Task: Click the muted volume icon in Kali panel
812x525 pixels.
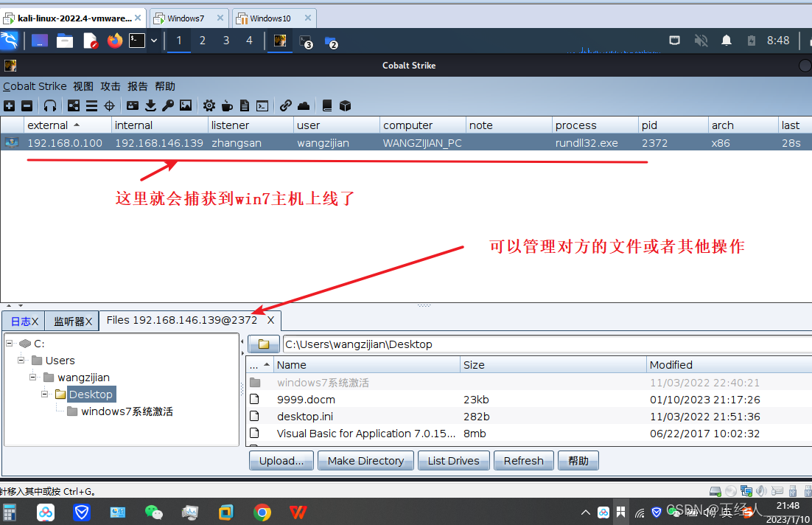Action: tap(701, 41)
